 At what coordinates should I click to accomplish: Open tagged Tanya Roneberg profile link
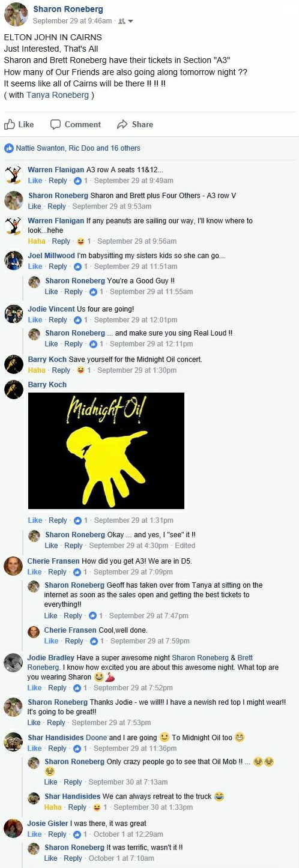coord(58,95)
